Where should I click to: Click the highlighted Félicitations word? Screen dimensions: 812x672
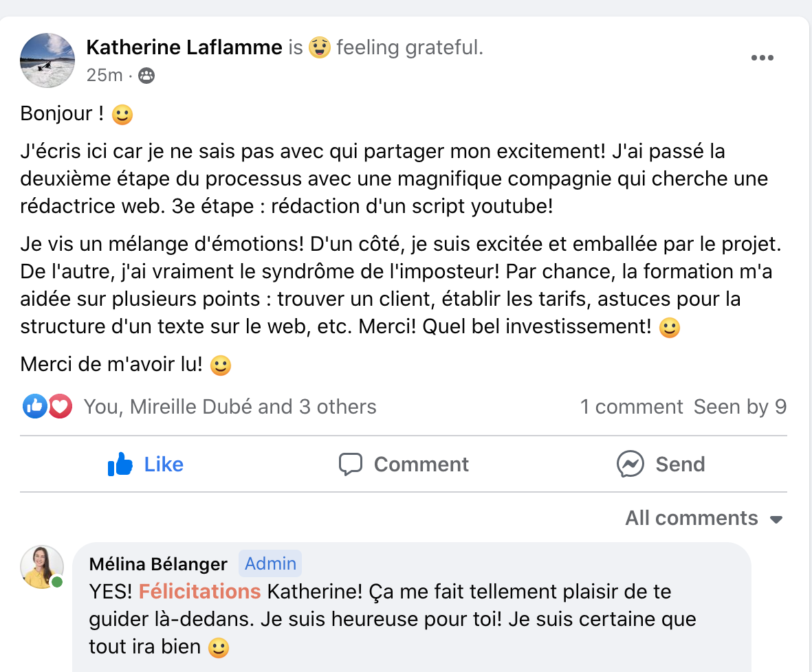[199, 592]
